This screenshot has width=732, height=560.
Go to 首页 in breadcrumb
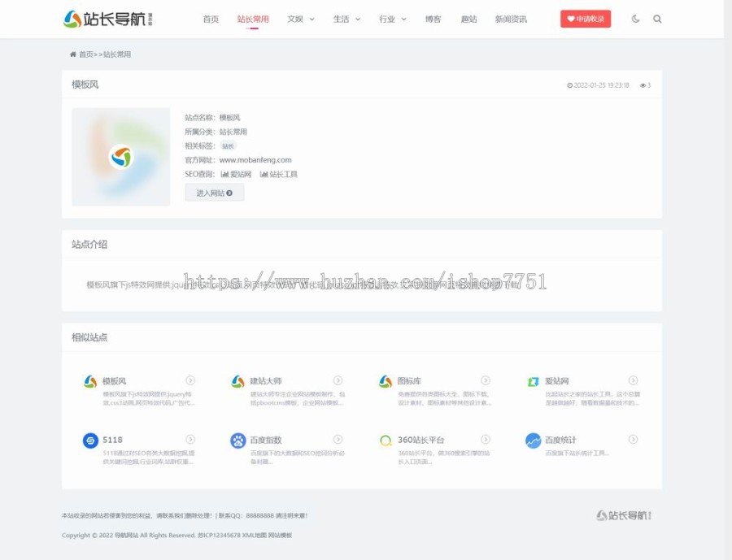(x=86, y=54)
